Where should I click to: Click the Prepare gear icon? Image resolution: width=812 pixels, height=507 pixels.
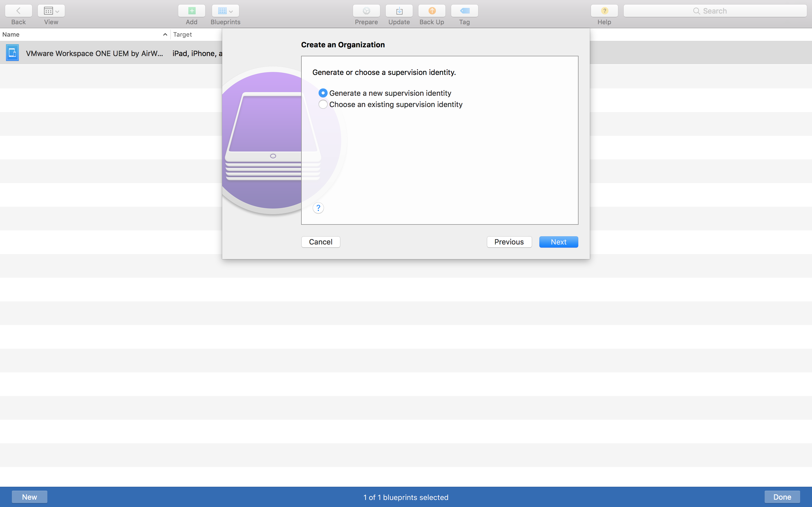pyautogui.click(x=366, y=11)
